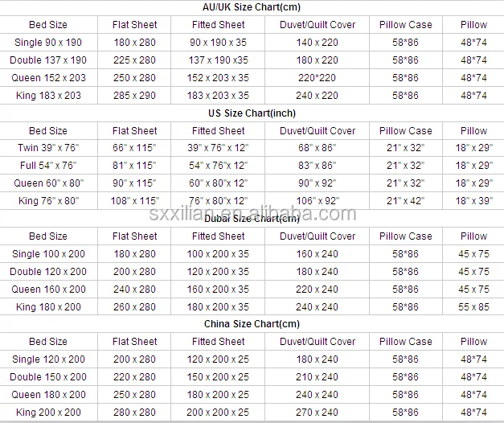
Task: Click the US Size Chart(inch) heading
Action: [x=252, y=113]
